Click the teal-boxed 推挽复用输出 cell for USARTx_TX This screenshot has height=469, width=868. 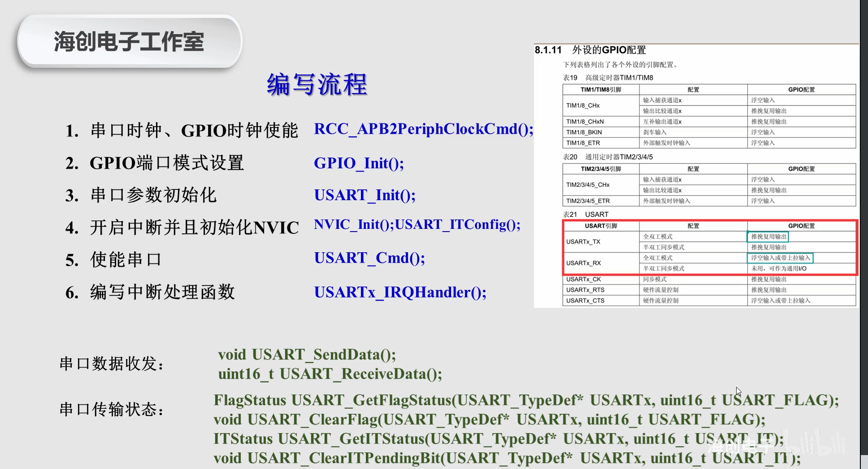point(768,237)
